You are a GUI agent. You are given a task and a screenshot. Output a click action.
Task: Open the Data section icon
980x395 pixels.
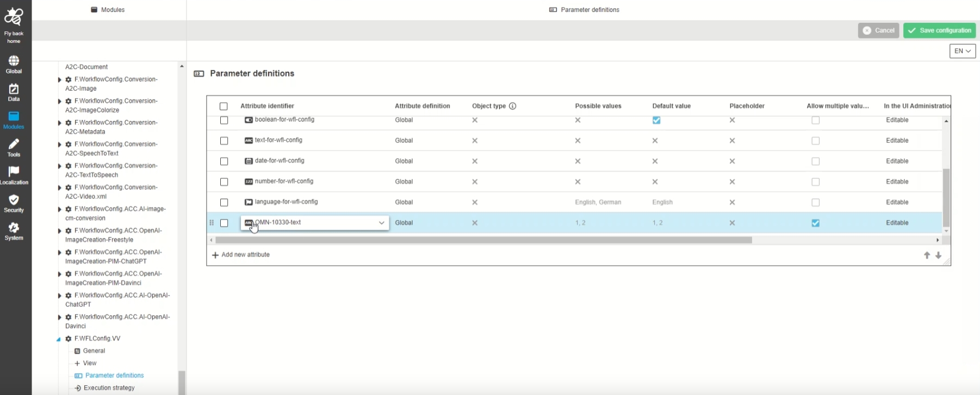14,89
